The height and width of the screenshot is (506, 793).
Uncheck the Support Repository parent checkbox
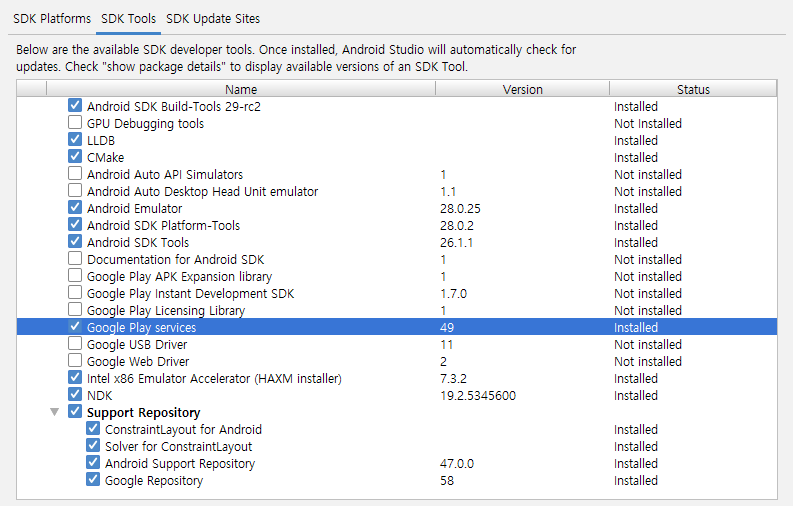75,411
